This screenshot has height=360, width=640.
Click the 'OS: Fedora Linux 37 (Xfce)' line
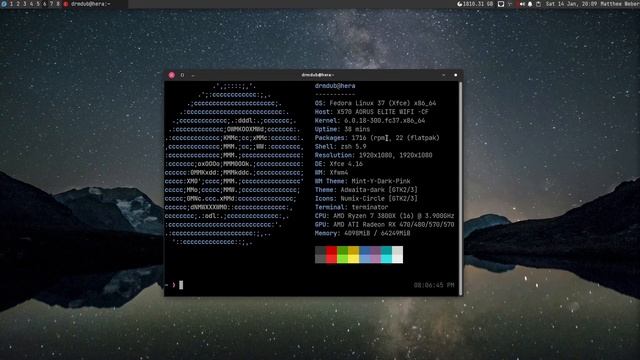tap(376, 103)
